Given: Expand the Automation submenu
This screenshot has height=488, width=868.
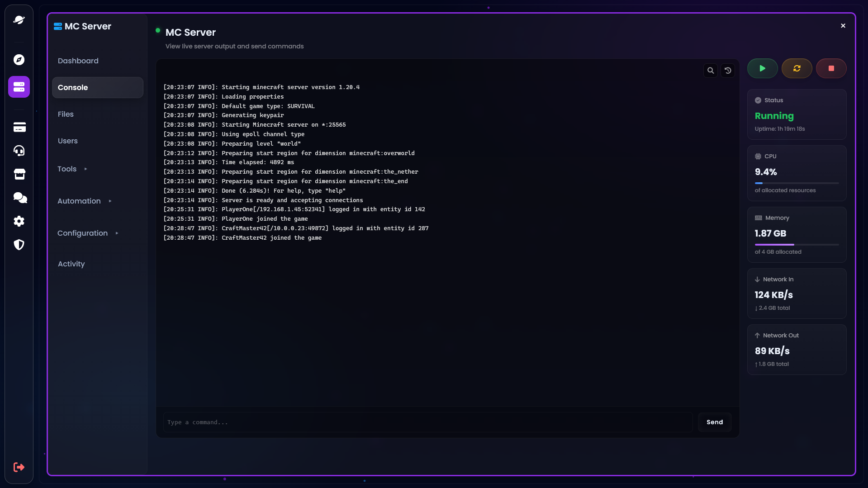Looking at the screenshot, I should (84, 201).
